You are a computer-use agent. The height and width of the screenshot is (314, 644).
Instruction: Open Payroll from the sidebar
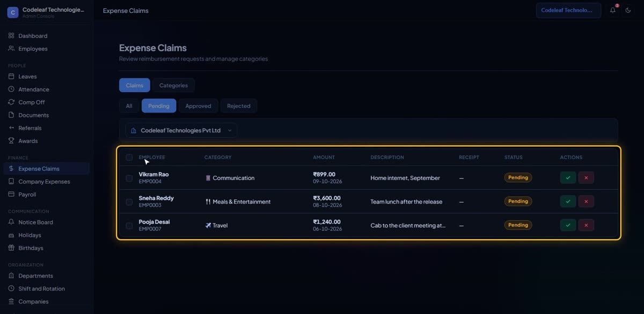tap(46, 195)
